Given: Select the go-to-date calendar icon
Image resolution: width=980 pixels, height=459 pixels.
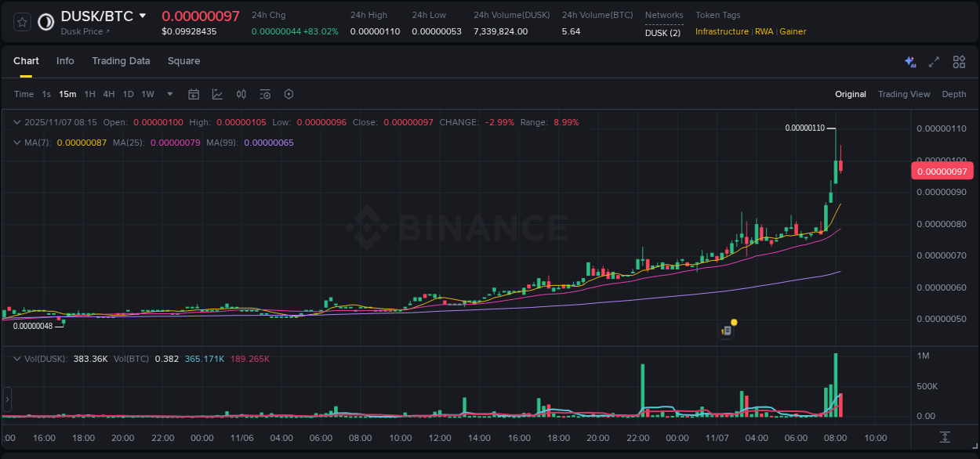Looking at the screenshot, I should coord(194,94).
